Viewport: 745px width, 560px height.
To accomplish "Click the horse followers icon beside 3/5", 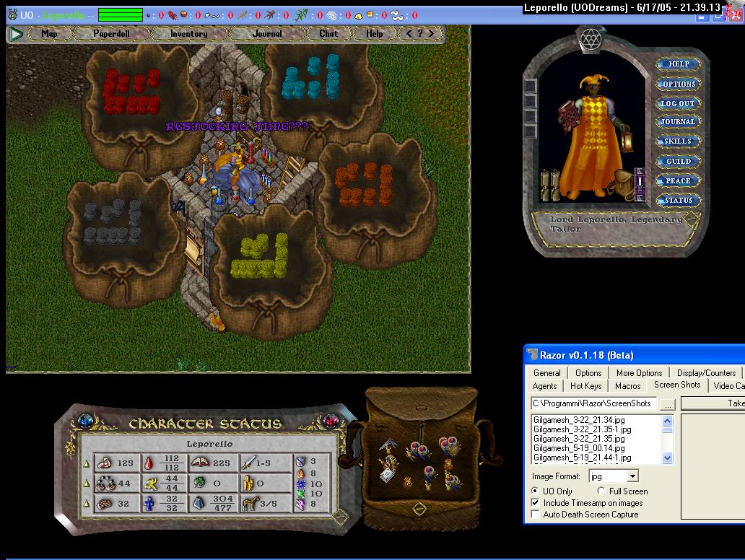I will (x=250, y=504).
